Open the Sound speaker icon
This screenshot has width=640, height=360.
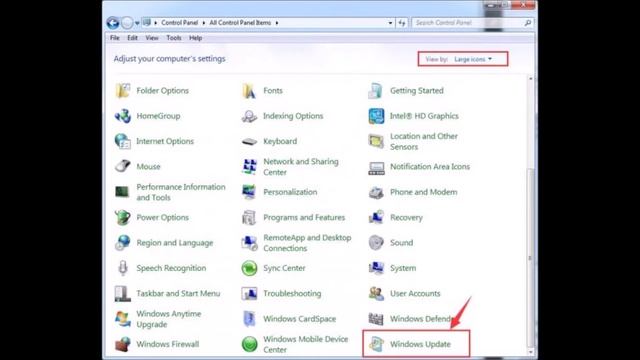coord(376,243)
